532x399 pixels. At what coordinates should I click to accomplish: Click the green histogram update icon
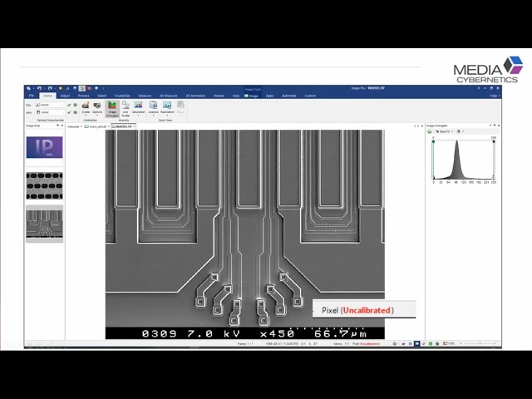430,131
